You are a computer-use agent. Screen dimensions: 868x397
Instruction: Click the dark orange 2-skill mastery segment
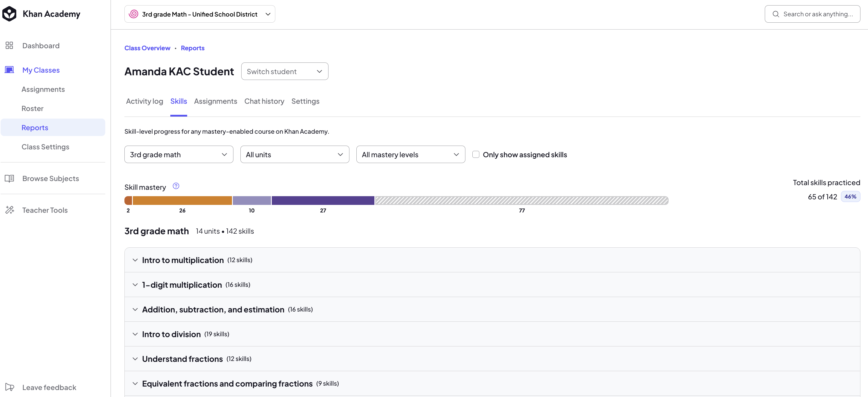tap(128, 201)
